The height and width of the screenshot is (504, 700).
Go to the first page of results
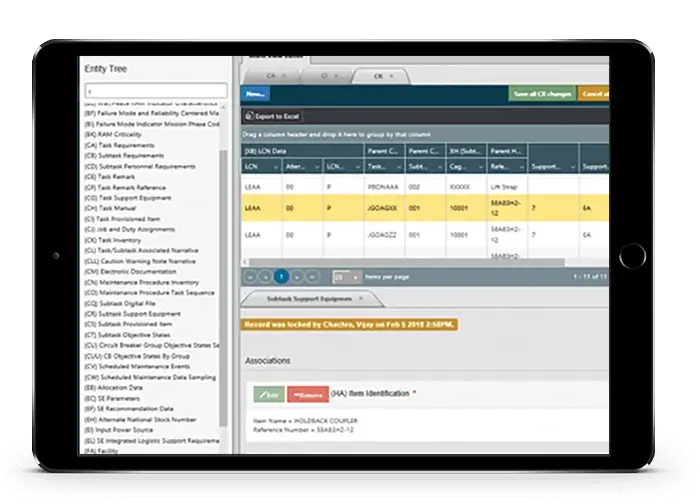click(250, 277)
